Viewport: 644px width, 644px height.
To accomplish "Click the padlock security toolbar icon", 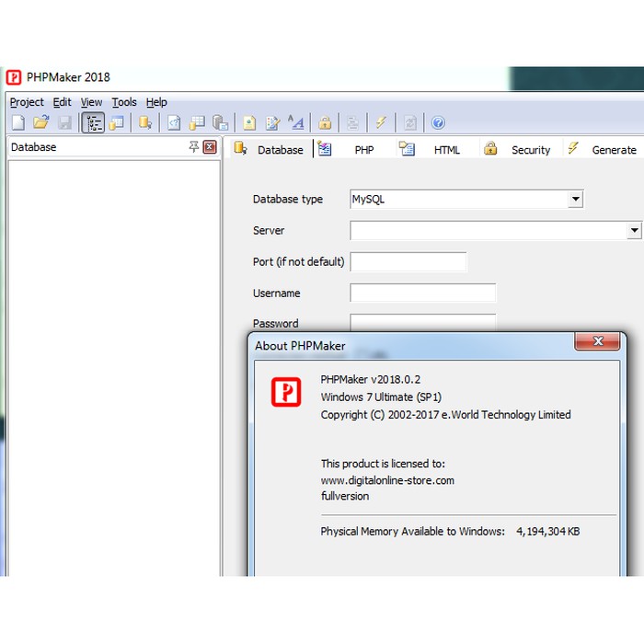I will click(x=324, y=122).
